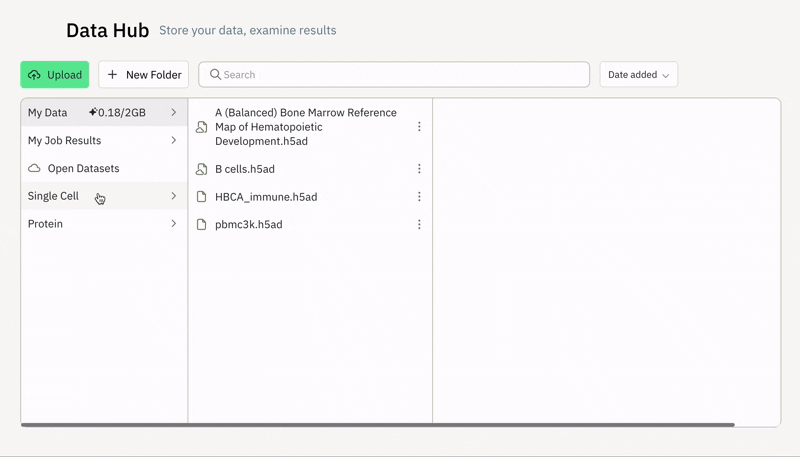800x457 pixels.
Task: Expand the My Data folder chevron
Action: pyautogui.click(x=174, y=113)
